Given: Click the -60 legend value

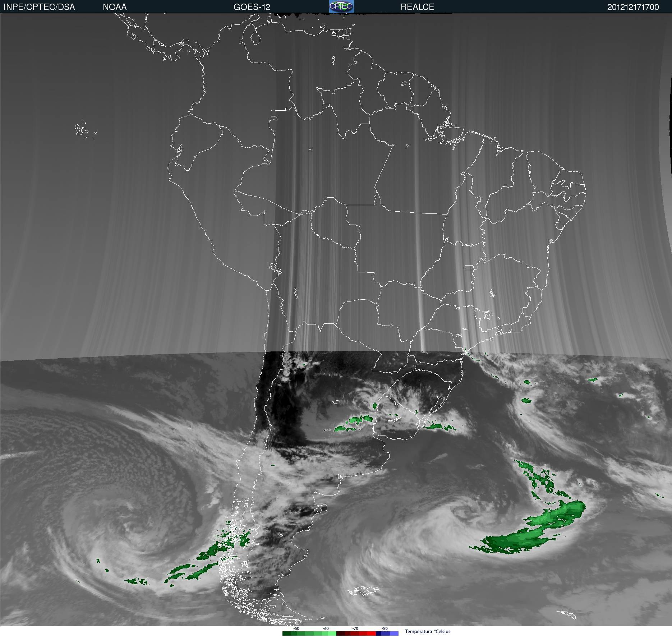Looking at the screenshot, I should coord(326,628).
